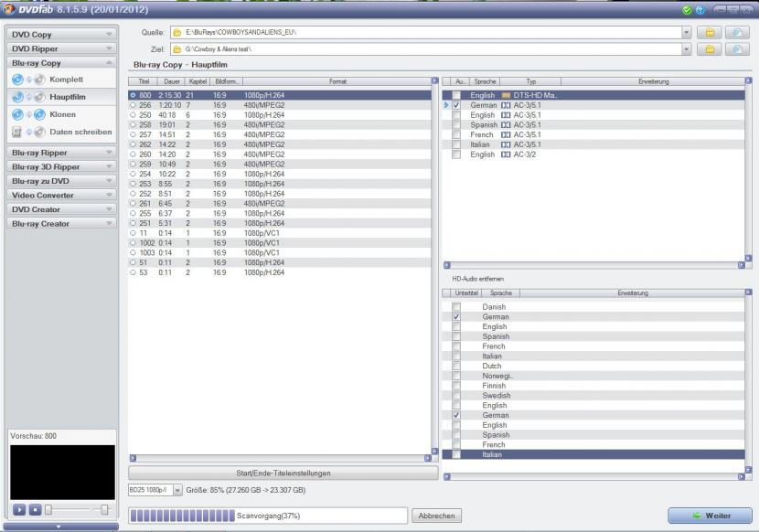Uncheck the German AC-3/5.1 audio track
The image size is (759, 532).
(x=456, y=105)
